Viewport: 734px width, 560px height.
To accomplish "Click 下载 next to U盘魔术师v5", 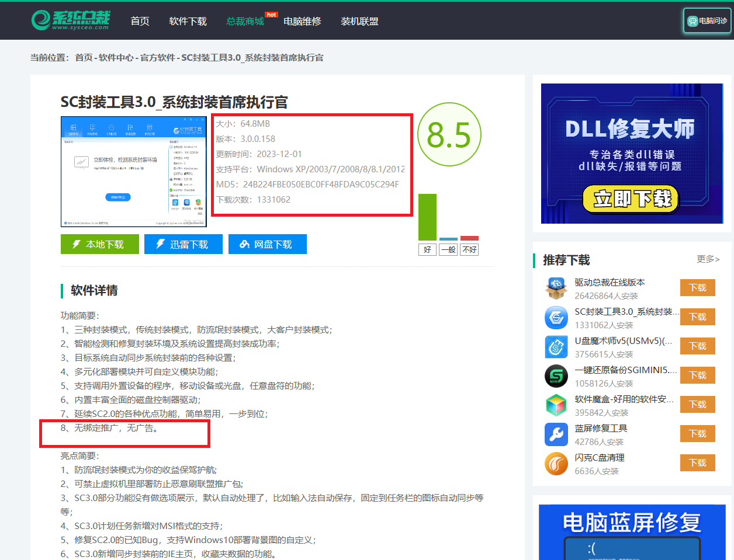I will pyautogui.click(x=698, y=346).
